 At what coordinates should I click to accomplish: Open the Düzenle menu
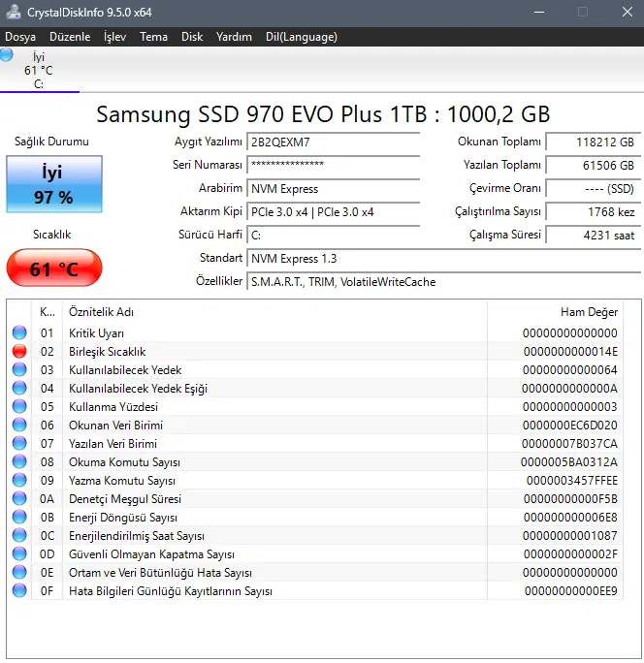(70, 37)
